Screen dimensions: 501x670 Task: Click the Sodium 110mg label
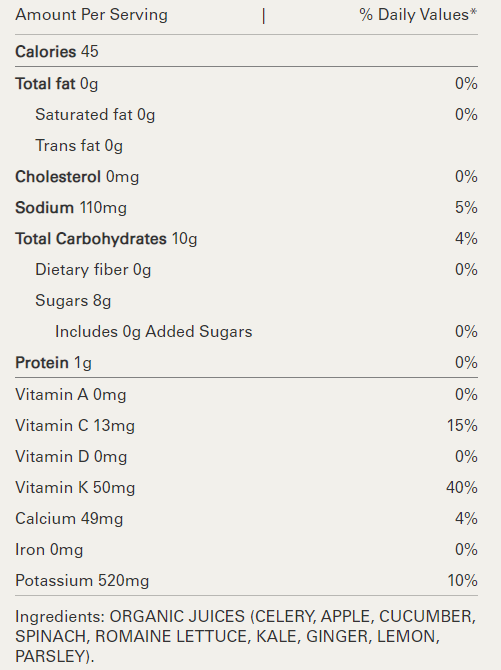click(x=71, y=208)
